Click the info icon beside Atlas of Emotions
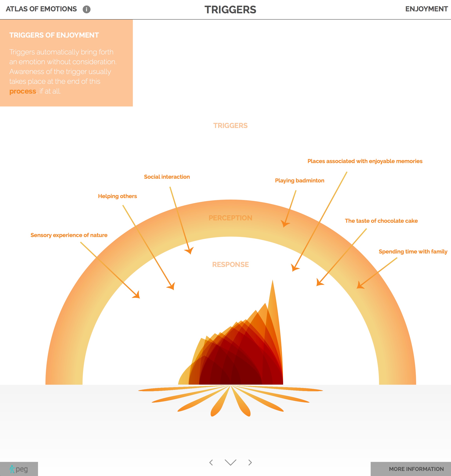 (x=87, y=9)
